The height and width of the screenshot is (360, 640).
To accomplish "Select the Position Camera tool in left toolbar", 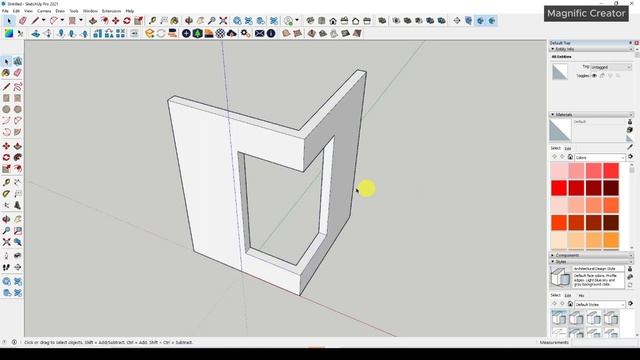I will [6, 256].
